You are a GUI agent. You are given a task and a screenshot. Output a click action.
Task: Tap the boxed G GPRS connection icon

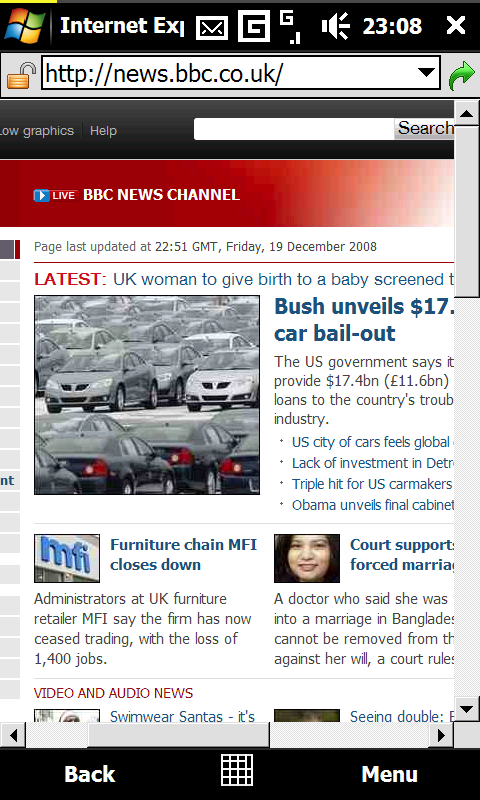coord(254,27)
